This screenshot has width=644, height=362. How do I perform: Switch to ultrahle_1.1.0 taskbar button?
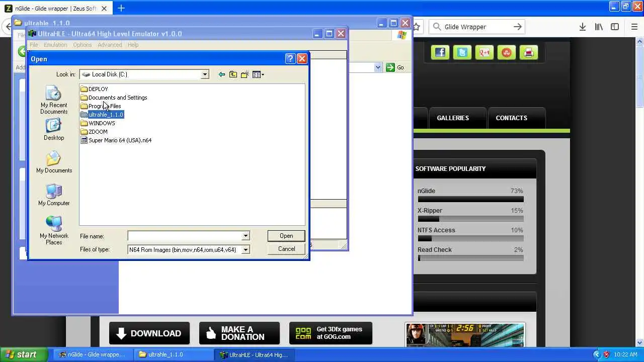click(173, 354)
